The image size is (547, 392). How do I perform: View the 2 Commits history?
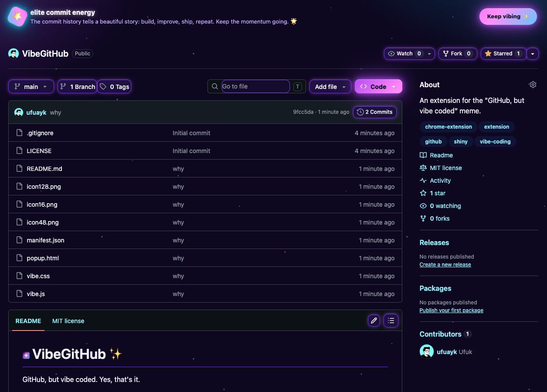click(375, 112)
